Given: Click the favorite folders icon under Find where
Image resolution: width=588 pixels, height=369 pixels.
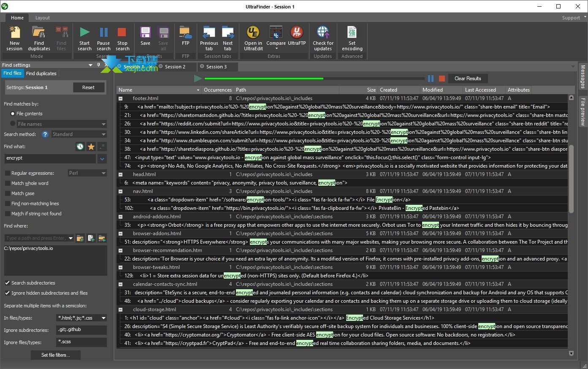Looking at the screenshot, I should [x=102, y=238].
